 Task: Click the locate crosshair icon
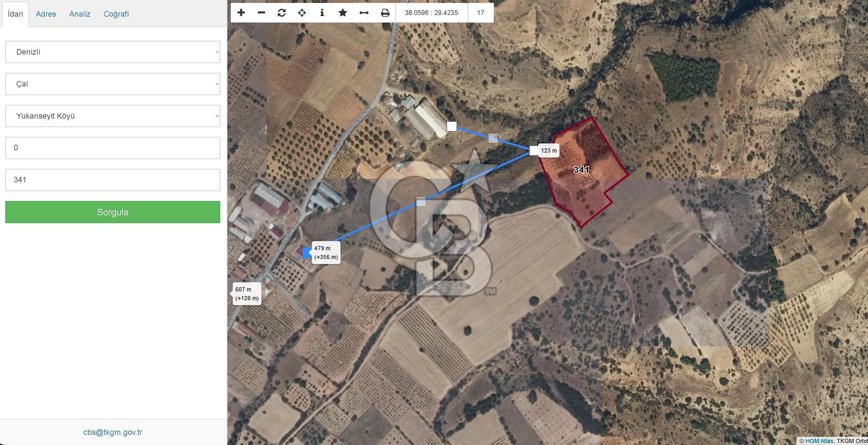pos(302,13)
